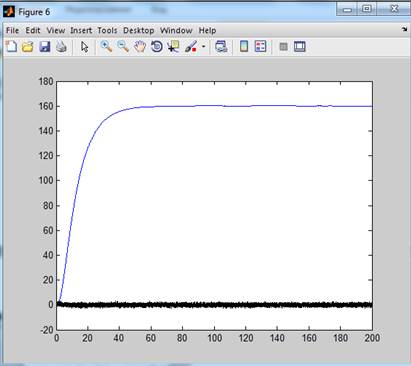
Task: Activate the Zoom In magnifier tool
Action: [x=106, y=47]
